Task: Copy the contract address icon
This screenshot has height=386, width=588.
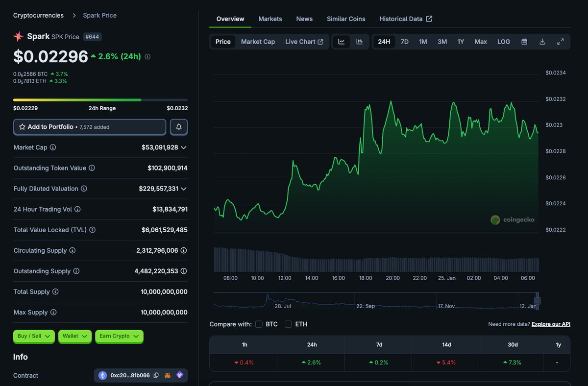Action: click(156, 375)
